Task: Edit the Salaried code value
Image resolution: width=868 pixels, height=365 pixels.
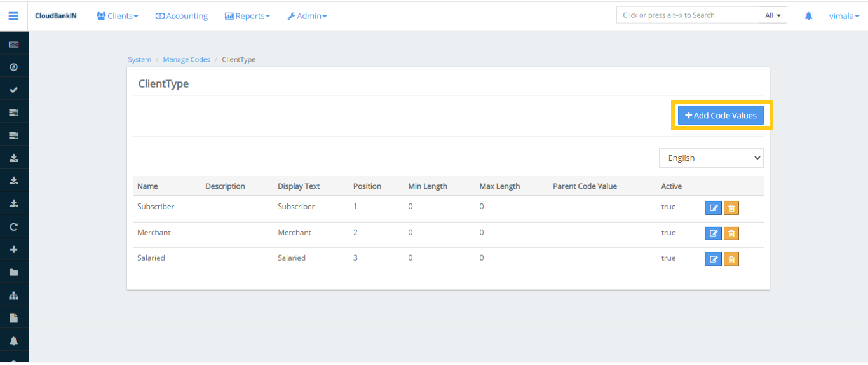Action: coord(713,259)
